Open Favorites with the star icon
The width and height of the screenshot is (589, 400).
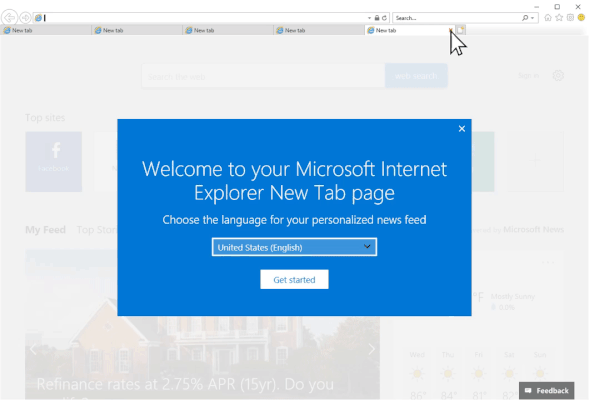[x=559, y=18]
